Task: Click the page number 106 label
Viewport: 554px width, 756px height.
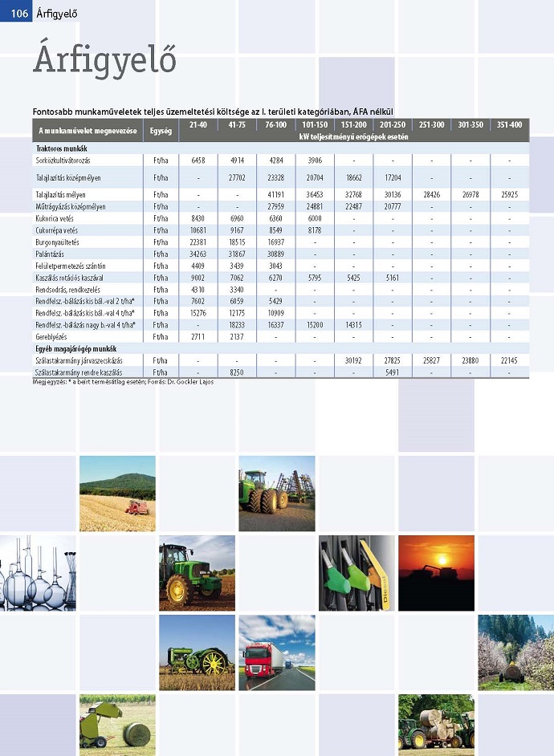Action: [x=19, y=14]
